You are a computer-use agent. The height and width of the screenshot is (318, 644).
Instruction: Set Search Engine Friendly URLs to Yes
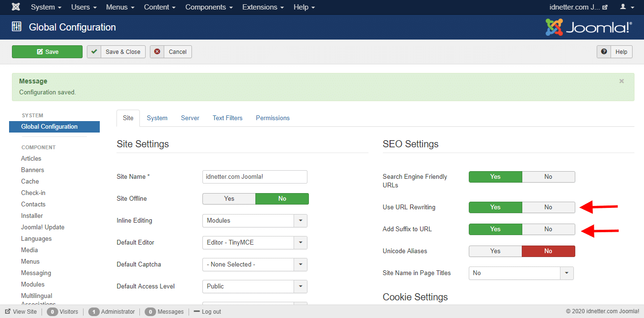point(496,177)
